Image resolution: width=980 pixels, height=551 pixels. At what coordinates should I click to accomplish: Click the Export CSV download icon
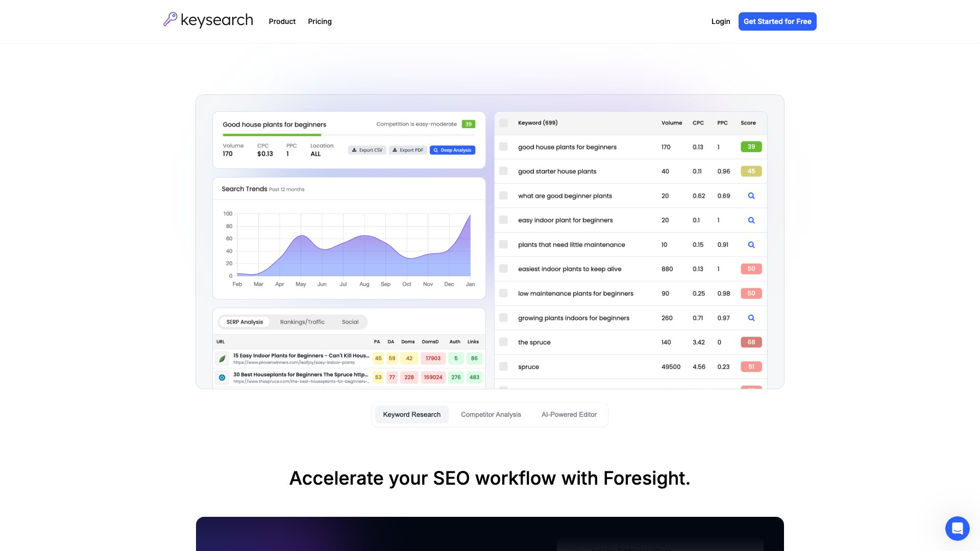[354, 150]
